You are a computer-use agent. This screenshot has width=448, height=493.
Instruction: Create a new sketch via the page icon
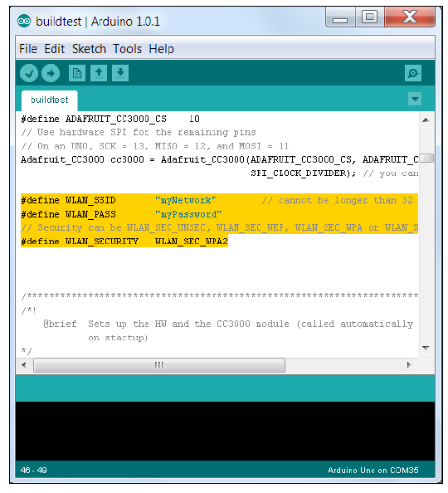pos(77,73)
